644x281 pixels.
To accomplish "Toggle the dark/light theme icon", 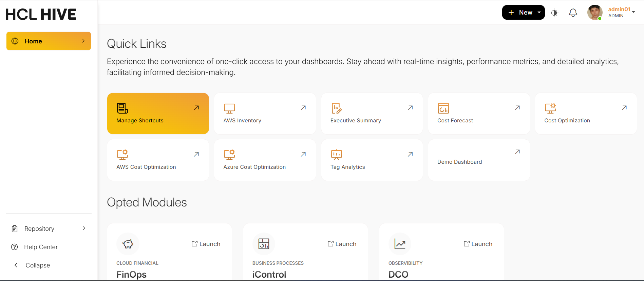I will 554,13.
